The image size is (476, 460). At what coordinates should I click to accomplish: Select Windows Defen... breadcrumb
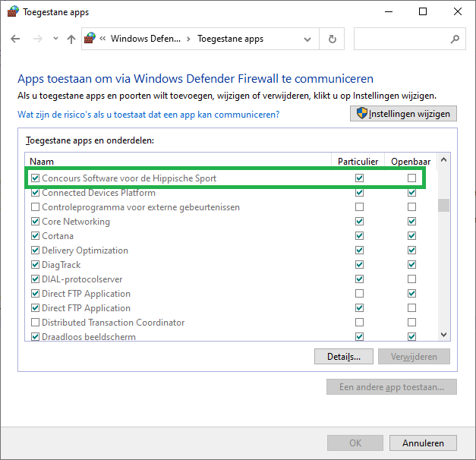pyautogui.click(x=146, y=39)
